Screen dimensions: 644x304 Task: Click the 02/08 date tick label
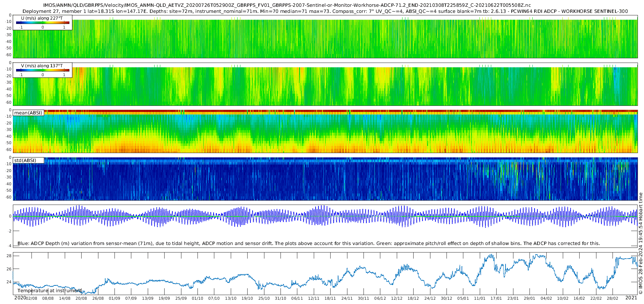[x=31, y=298]
